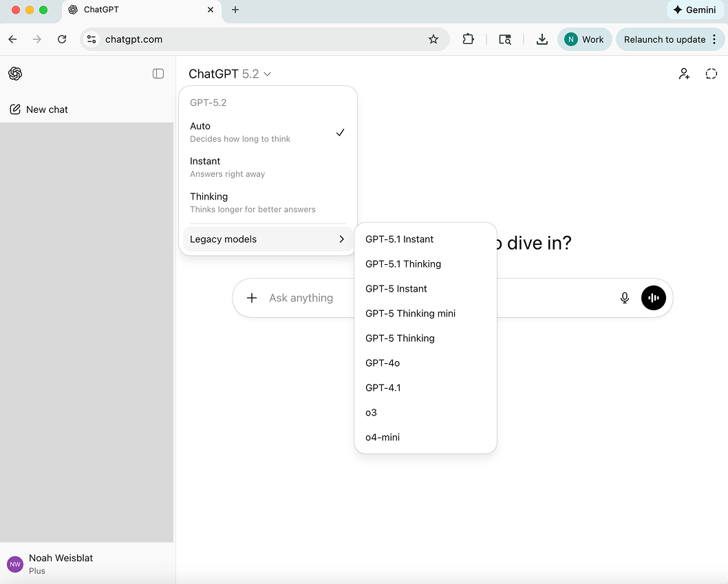Open the add people icon

684,74
